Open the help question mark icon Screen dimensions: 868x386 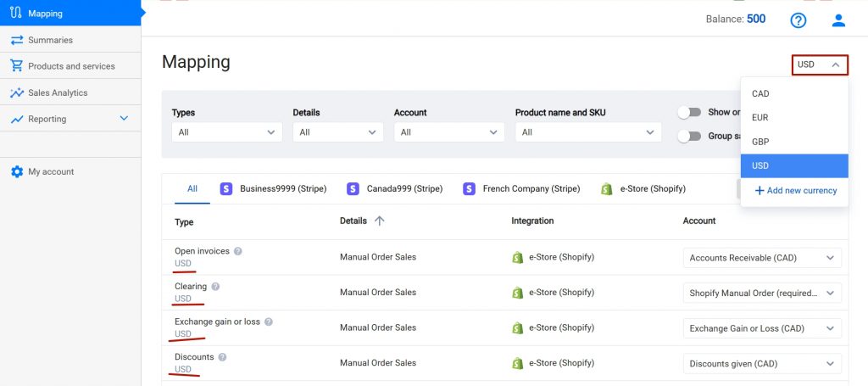coord(798,20)
